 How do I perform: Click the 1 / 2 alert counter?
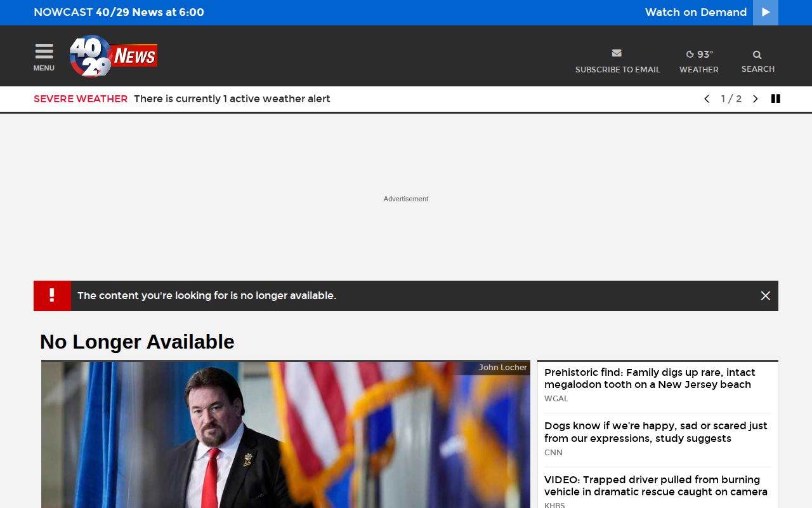(731, 99)
